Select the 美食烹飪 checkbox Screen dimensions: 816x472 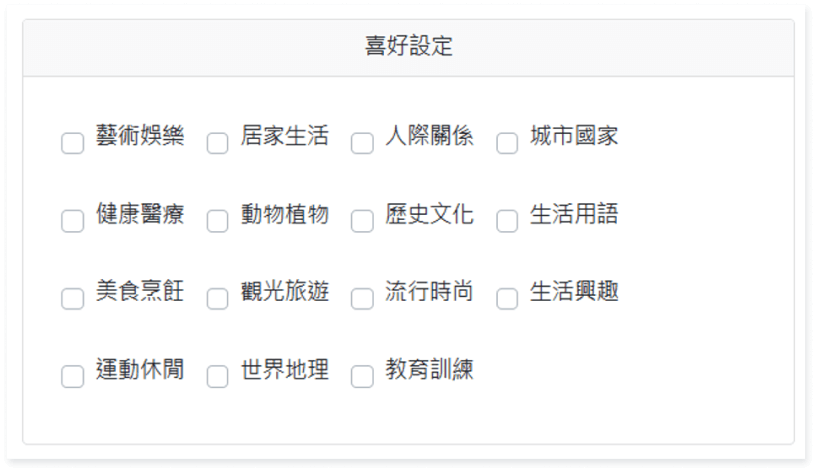(72, 298)
